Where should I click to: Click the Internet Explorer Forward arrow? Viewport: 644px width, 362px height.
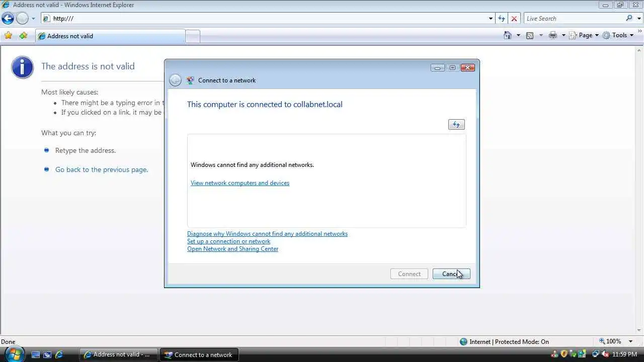22,19
